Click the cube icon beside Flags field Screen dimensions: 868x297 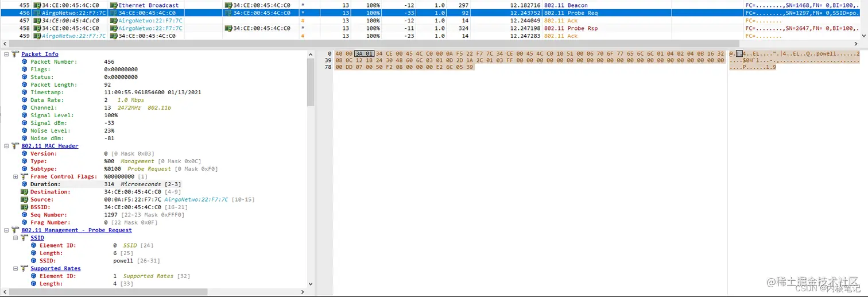tap(25, 70)
